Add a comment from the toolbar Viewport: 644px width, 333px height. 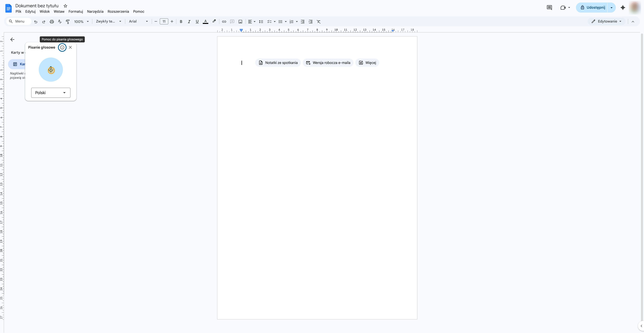click(232, 22)
